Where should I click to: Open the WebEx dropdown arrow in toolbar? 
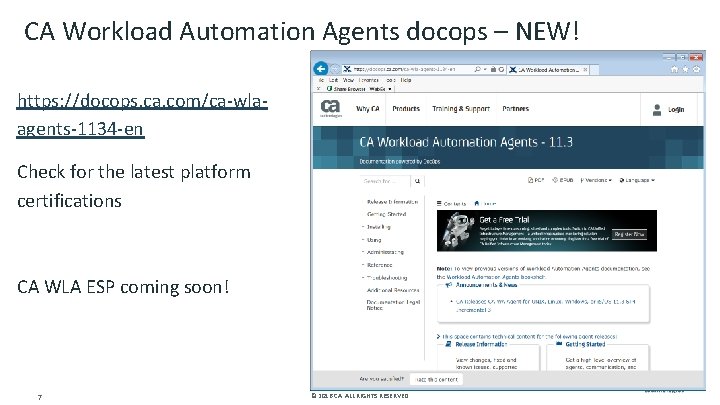tap(390, 89)
